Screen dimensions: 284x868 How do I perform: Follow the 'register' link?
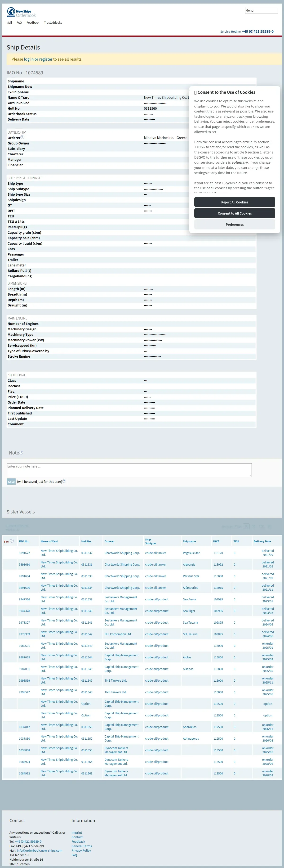pyautogui.click(x=46, y=59)
